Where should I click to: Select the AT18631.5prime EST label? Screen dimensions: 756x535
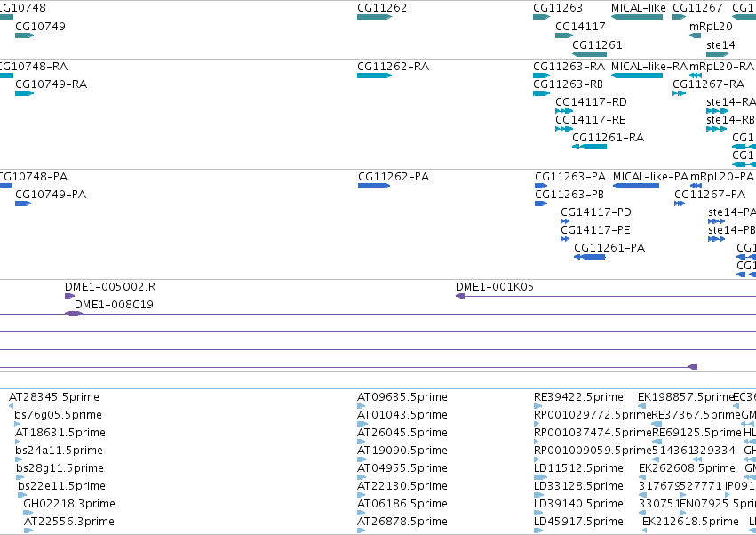tap(60, 433)
